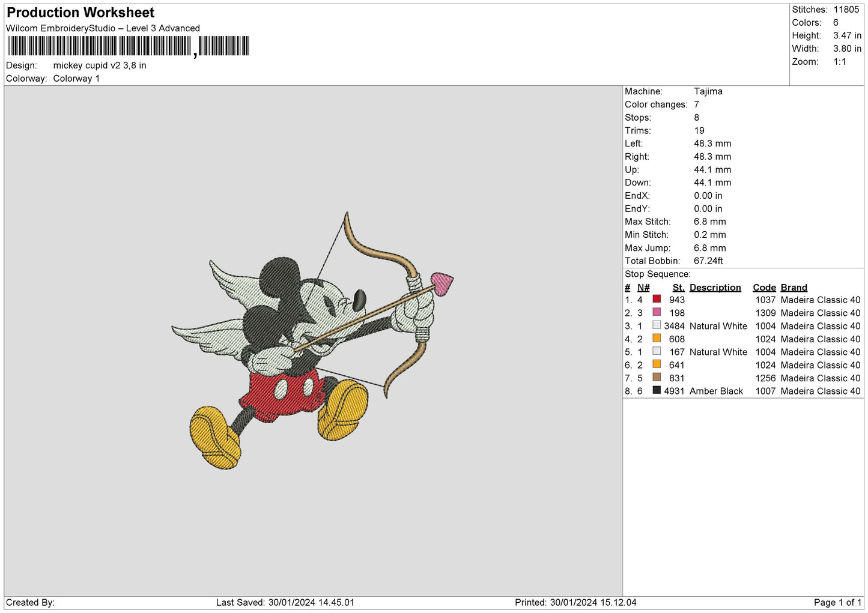
Task: Click the Down value '44.1 mm'
Action: 712,183
